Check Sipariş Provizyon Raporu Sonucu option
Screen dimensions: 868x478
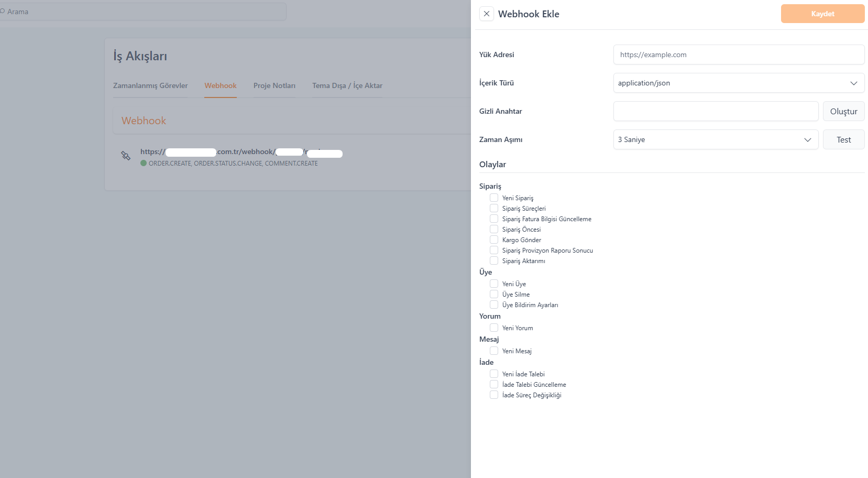494,250
